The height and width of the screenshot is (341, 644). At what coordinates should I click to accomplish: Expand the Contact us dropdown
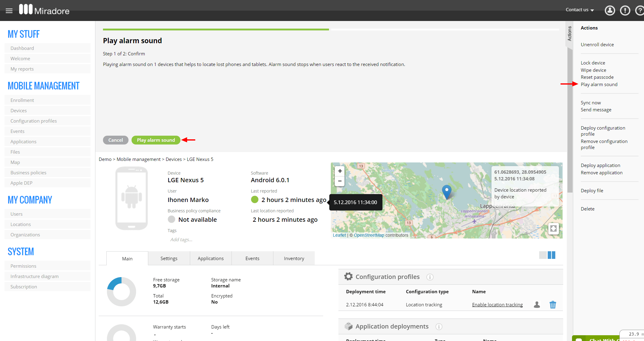pos(580,10)
